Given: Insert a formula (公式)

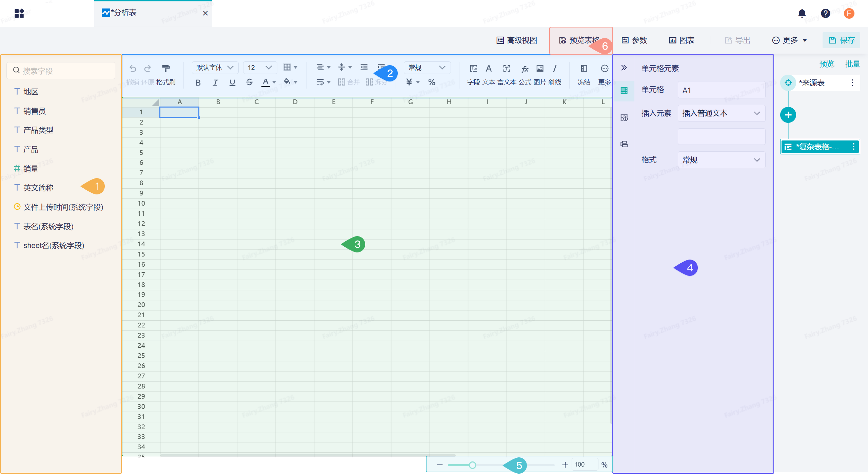Looking at the screenshot, I should pyautogui.click(x=525, y=69).
